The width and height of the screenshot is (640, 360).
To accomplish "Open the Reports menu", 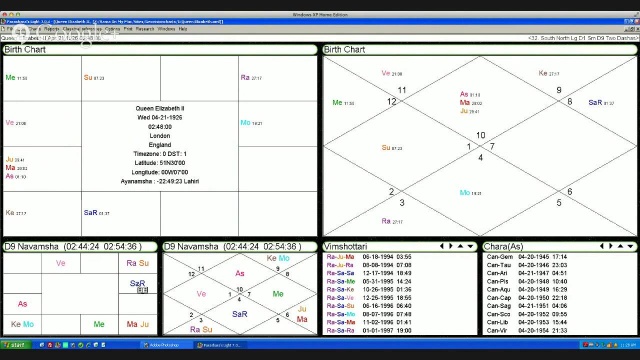I will point(51,29).
